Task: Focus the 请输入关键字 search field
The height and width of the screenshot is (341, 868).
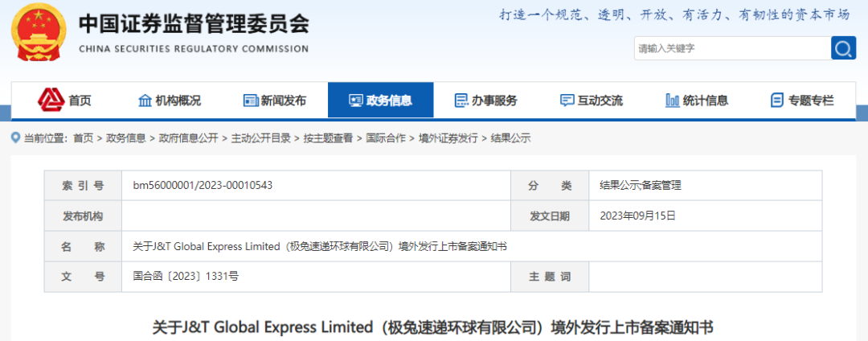Action: pyautogui.click(x=732, y=48)
